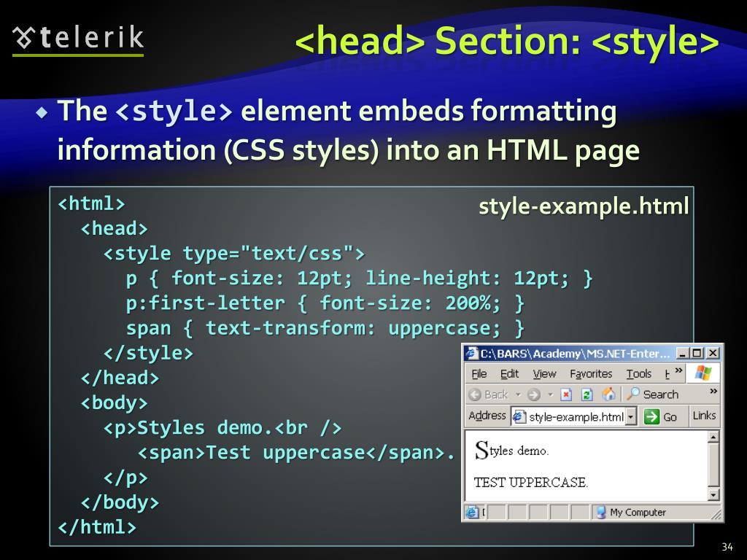Maximize the browser window
This screenshot has width=747, height=560.
pos(697,353)
